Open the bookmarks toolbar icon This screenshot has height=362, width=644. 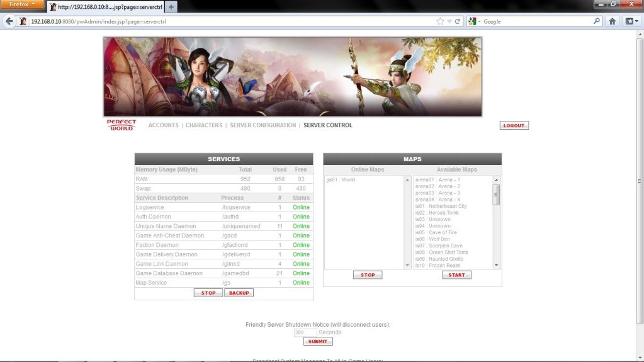pyautogui.click(x=631, y=21)
